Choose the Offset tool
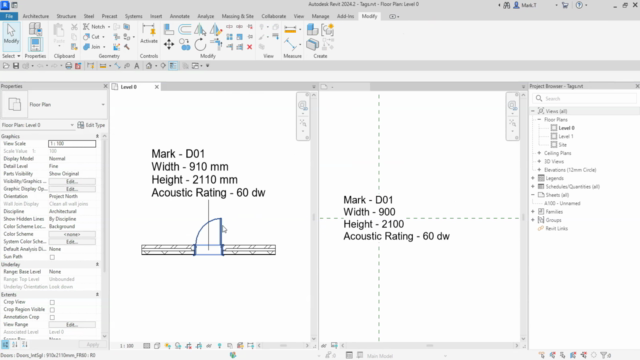 point(184,29)
